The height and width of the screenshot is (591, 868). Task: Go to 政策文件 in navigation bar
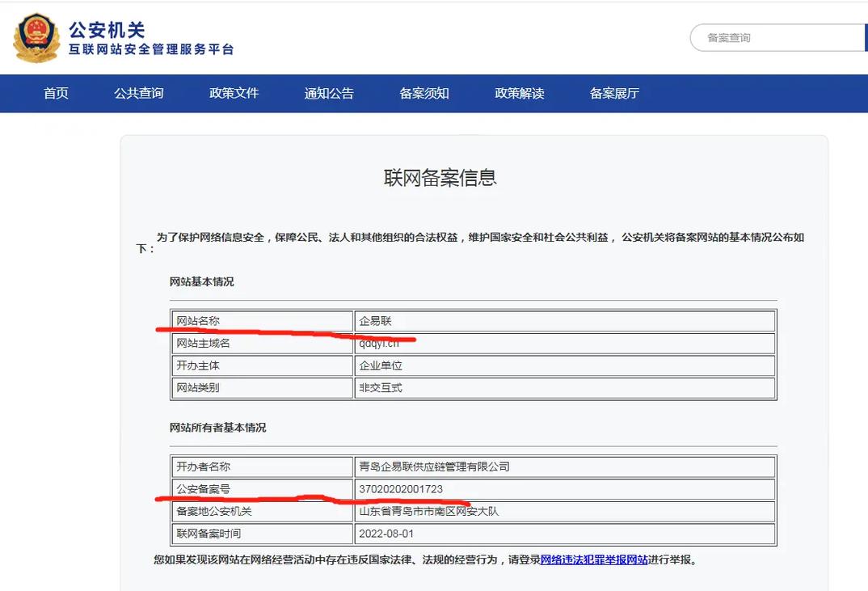pos(234,93)
